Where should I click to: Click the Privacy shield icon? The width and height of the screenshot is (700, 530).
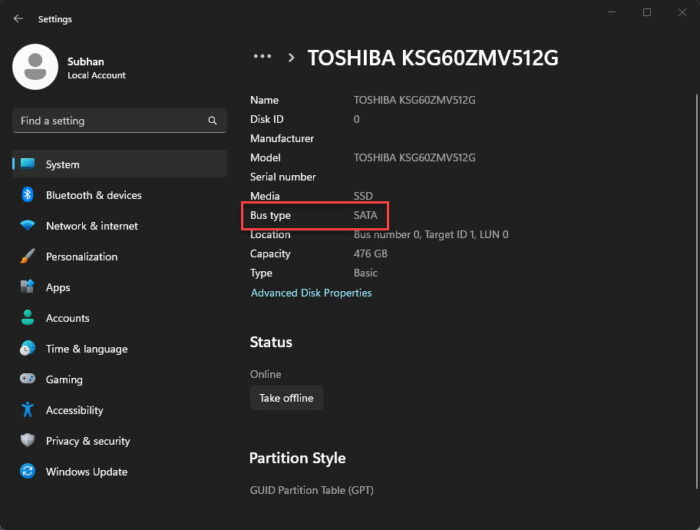(x=28, y=440)
